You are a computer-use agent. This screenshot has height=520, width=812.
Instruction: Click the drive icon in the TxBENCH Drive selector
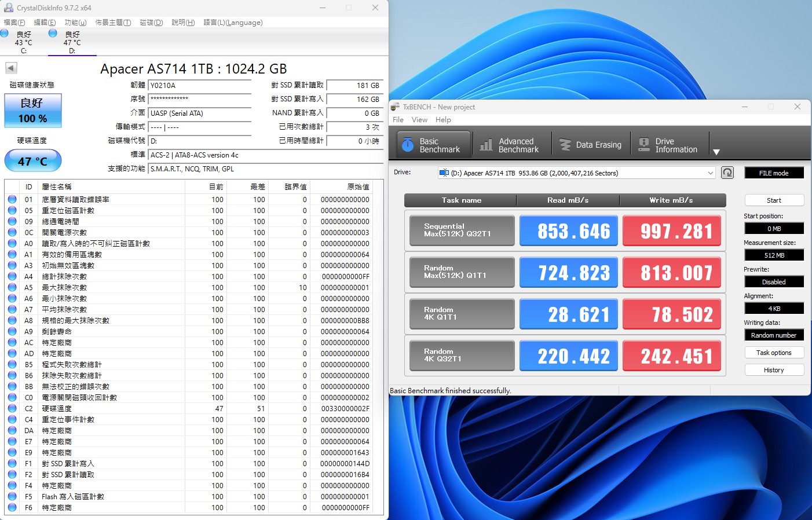click(444, 173)
